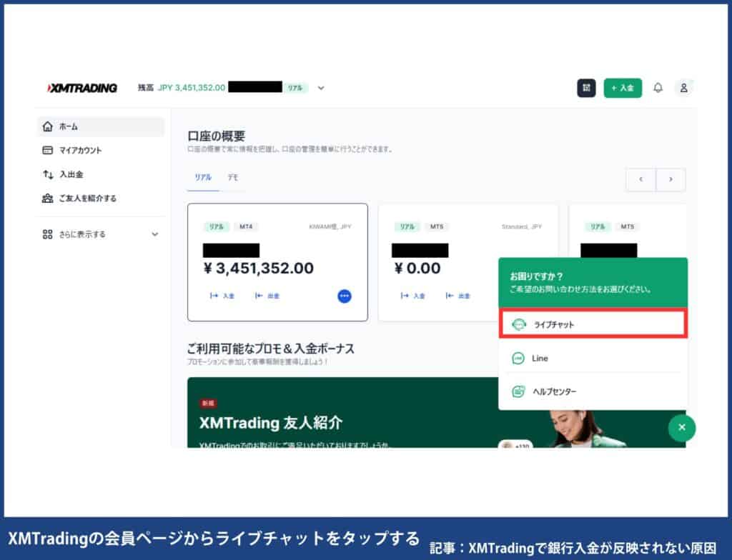Click the ホーム house icon
Screen dimensions: 732x560
coord(48,126)
